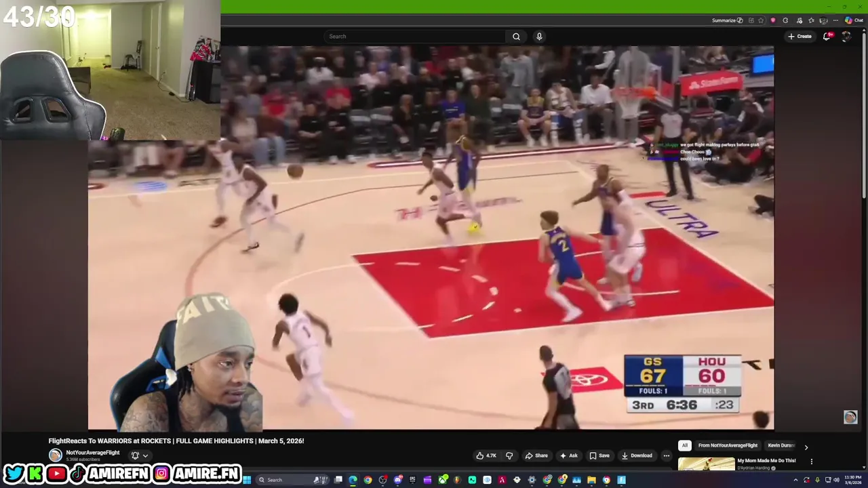
Task: Open Google Chrome first taskbar icon
Action: [x=368, y=480]
